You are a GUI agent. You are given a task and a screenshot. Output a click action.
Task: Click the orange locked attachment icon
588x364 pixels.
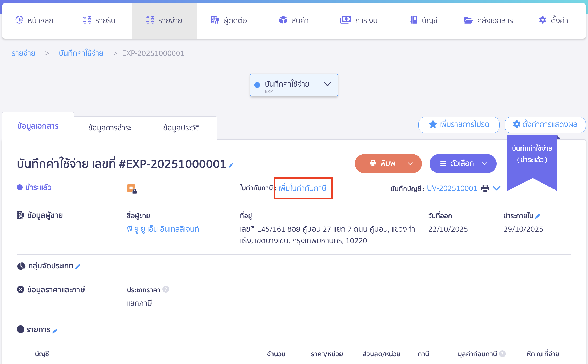coord(132,188)
